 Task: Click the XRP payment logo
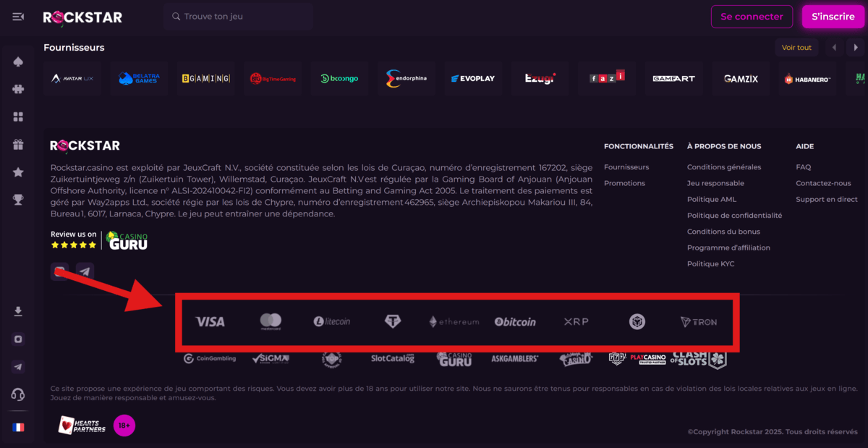click(576, 321)
